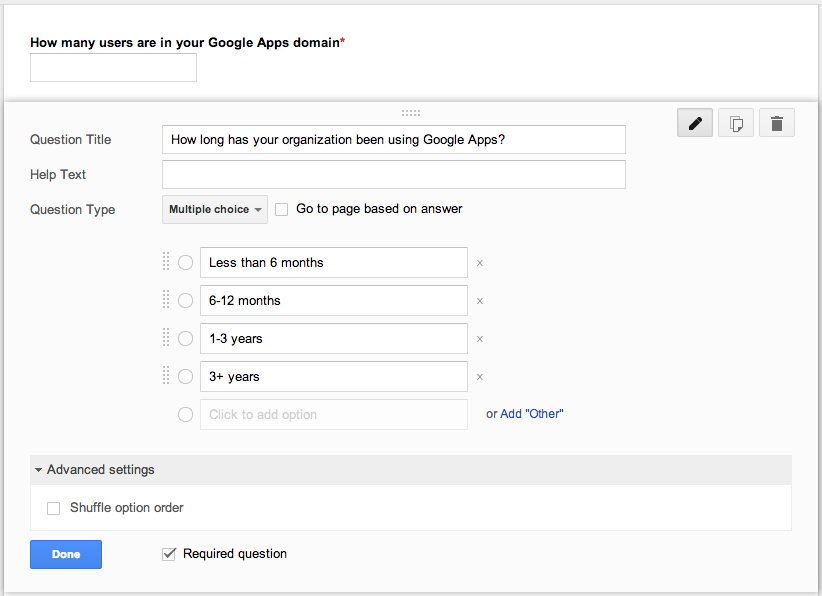Select the radio button for "3+ years"
This screenshot has height=596, width=822.
click(x=185, y=377)
